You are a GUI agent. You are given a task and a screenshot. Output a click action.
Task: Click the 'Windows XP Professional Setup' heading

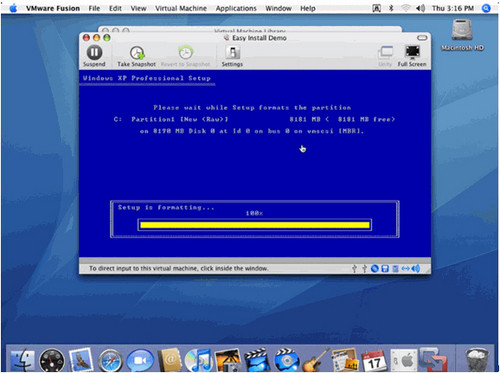click(147, 78)
